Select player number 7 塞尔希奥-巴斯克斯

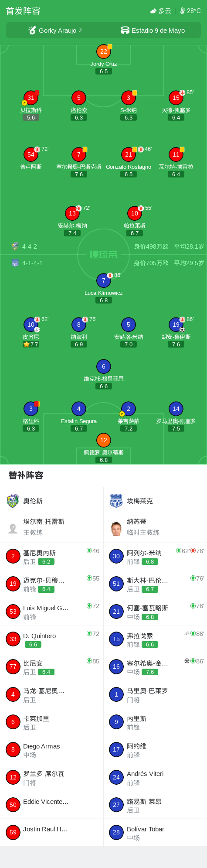(79, 154)
